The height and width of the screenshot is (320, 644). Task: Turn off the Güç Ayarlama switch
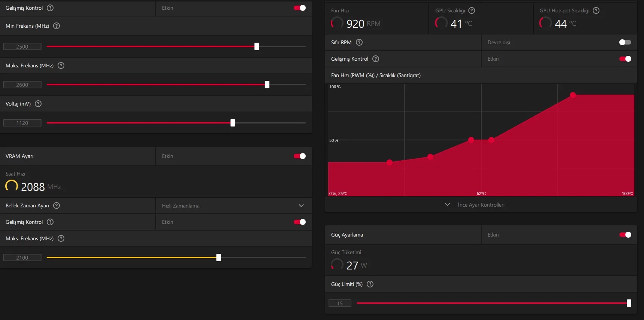point(625,235)
